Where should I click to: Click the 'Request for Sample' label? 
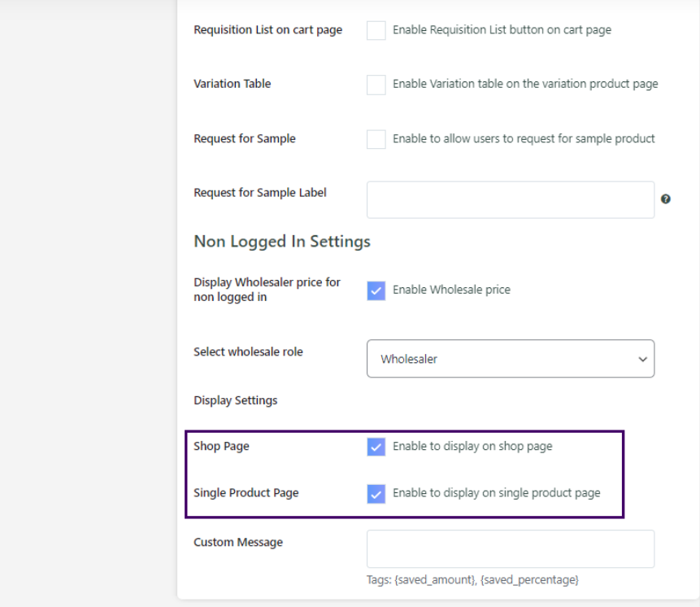tap(245, 138)
